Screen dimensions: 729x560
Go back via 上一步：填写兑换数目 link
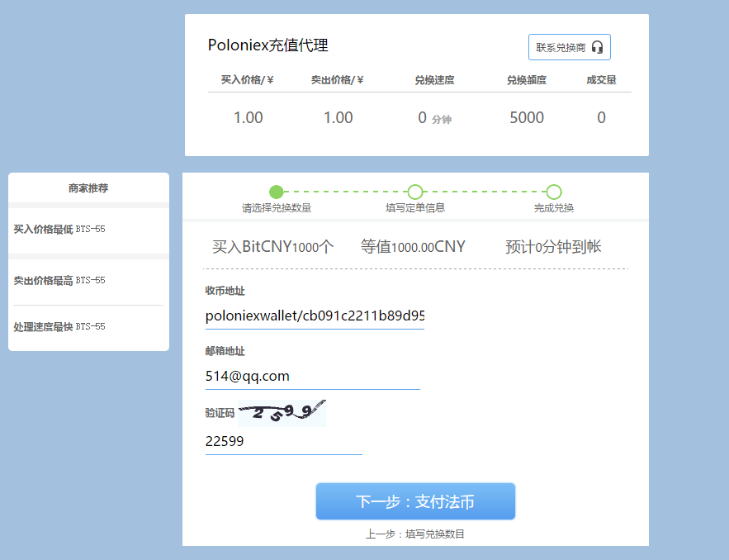click(415, 534)
